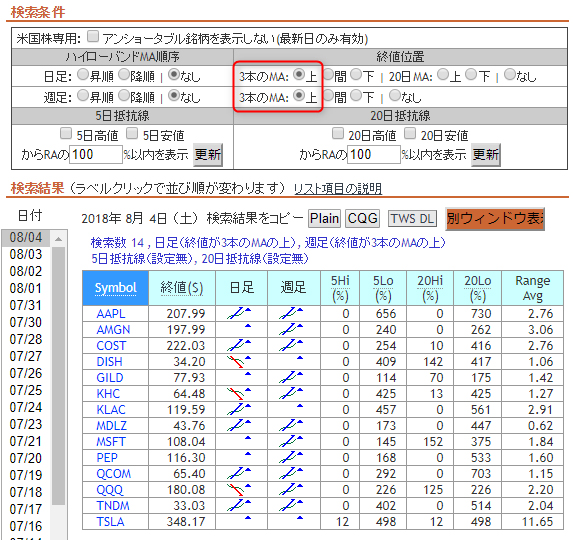Check the 5日安値 checkbox
Screen dimensions: 573x540
tap(132, 133)
